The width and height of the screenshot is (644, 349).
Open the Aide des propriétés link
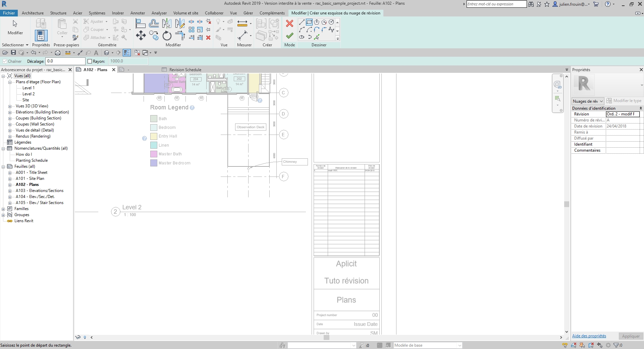pos(589,336)
